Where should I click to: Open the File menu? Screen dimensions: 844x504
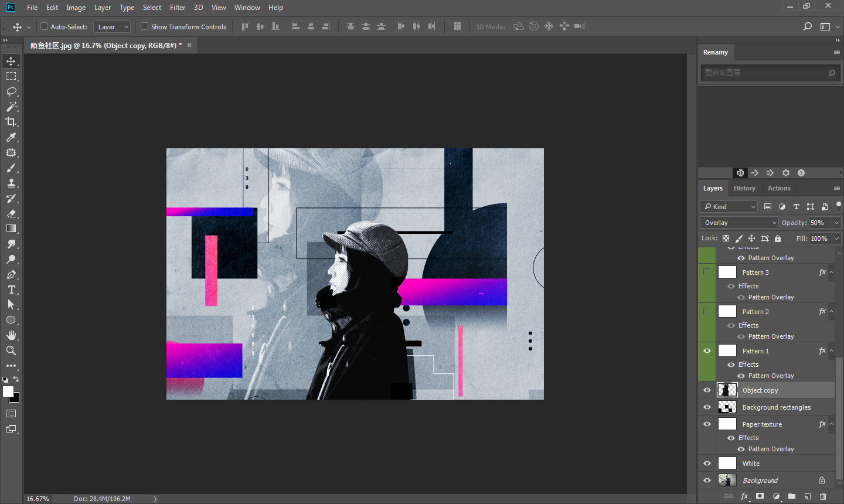(x=32, y=8)
